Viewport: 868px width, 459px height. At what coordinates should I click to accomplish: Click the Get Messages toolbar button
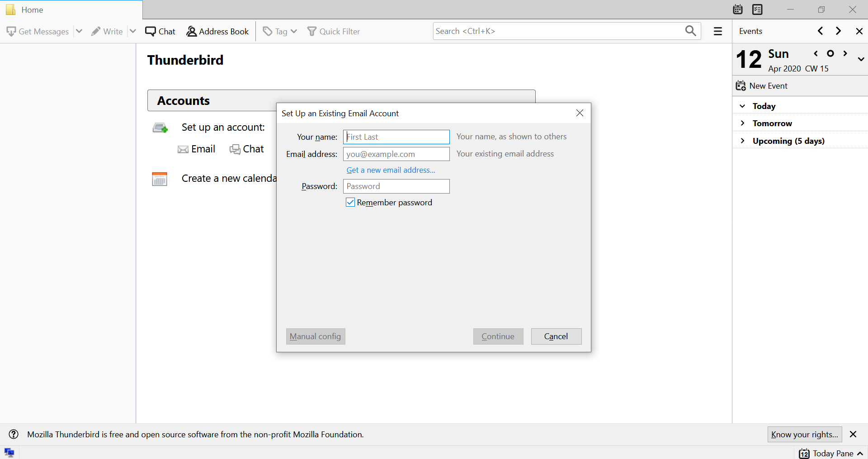click(38, 31)
